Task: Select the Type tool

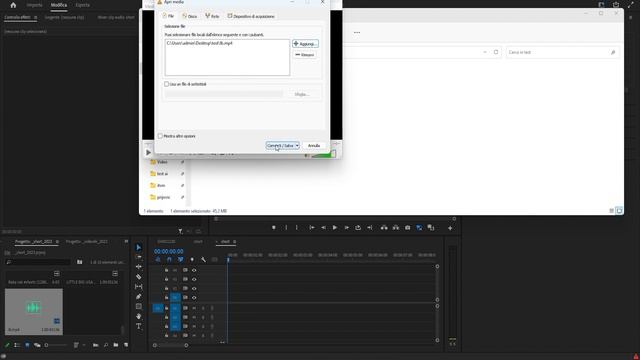Action: pos(138,327)
